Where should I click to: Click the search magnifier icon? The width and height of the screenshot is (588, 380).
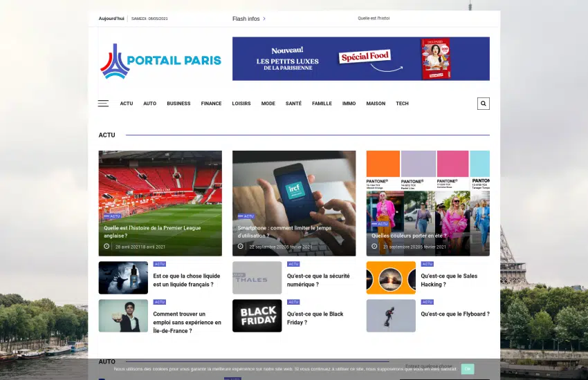(x=483, y=104)
